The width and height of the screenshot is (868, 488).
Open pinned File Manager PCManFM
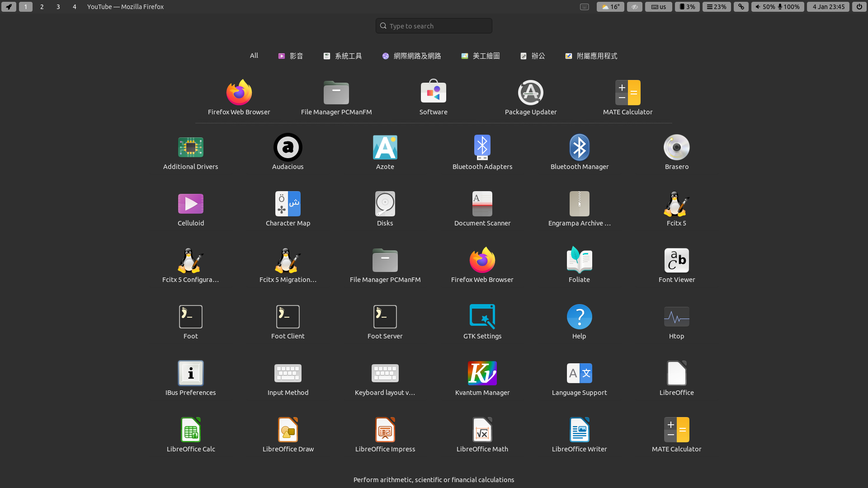336,98
